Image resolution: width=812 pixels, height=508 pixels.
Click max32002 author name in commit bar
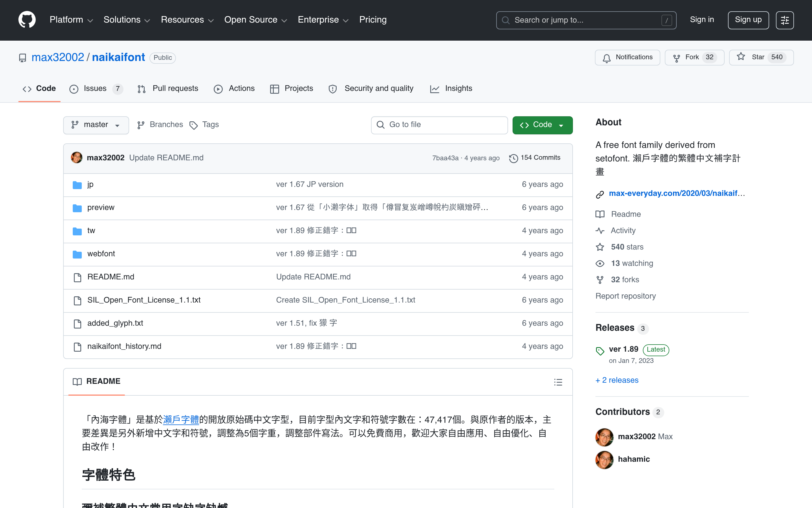click(105, 158)
